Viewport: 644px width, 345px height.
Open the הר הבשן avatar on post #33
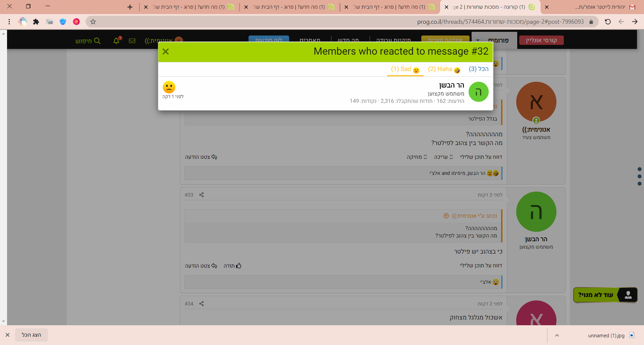536,212
